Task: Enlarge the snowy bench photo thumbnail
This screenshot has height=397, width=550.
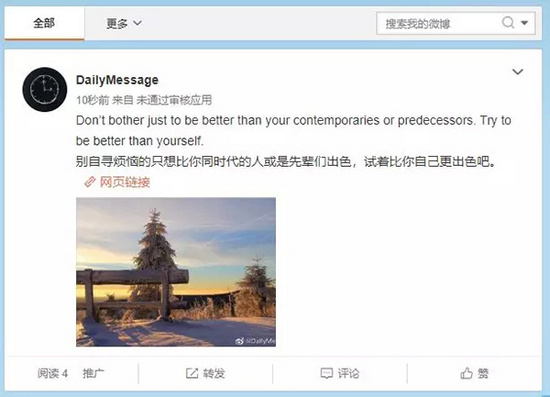Action: 176,272
